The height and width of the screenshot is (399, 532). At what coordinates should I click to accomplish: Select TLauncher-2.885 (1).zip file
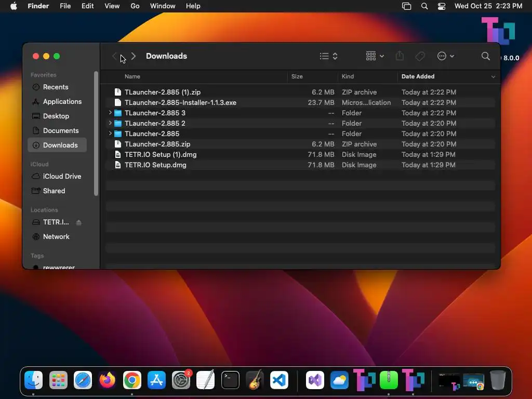click(x=300, y=92)
